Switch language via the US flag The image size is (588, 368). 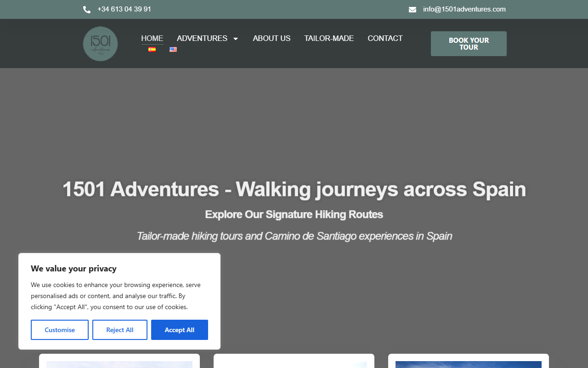(x=173, y=49)
